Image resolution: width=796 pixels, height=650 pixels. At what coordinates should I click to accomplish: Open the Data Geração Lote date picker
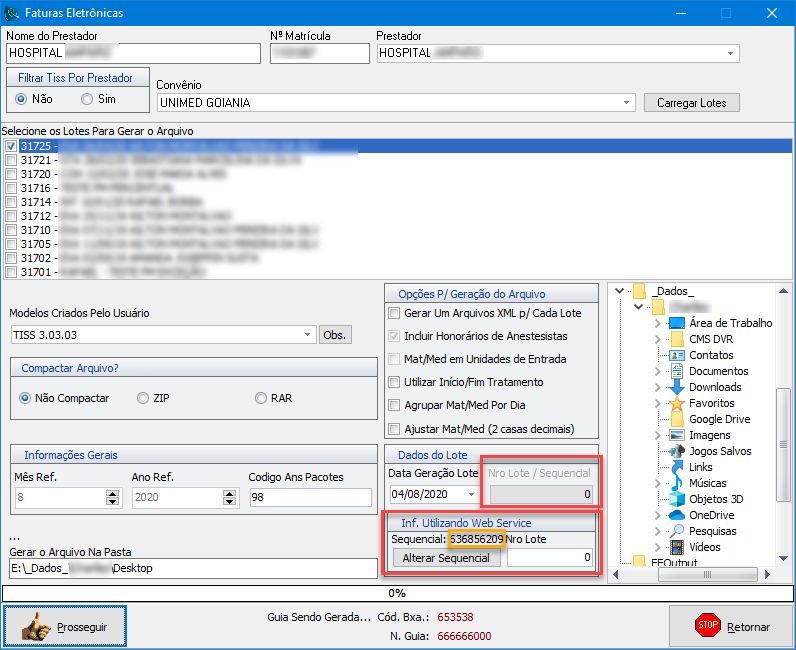[471, 494]
